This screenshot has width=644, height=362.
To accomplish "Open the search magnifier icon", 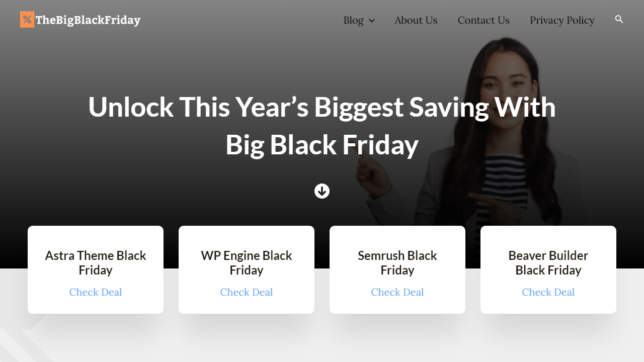I will coord(618,19).
